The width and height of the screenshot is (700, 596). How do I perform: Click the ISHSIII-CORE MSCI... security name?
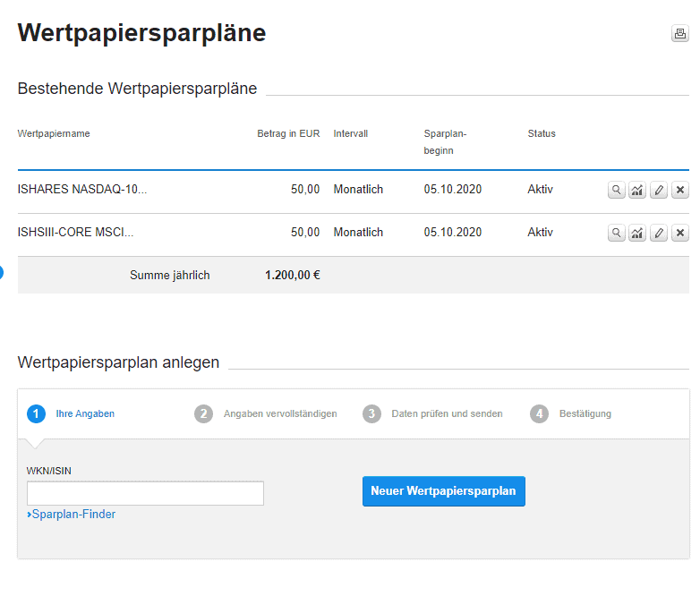[x=75, y=233]
